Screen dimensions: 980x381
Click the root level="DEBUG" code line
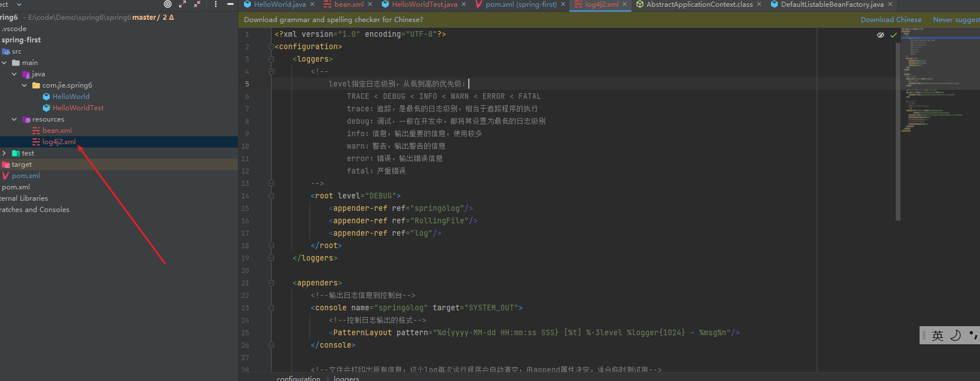coord(355,196)
